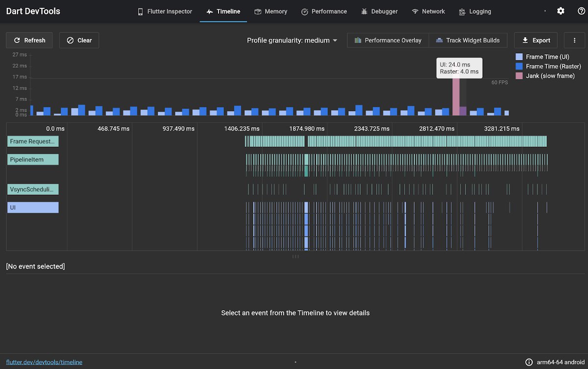Click the help question mark icon
Viewport: 588px width, 369px height.
[582, 11]
